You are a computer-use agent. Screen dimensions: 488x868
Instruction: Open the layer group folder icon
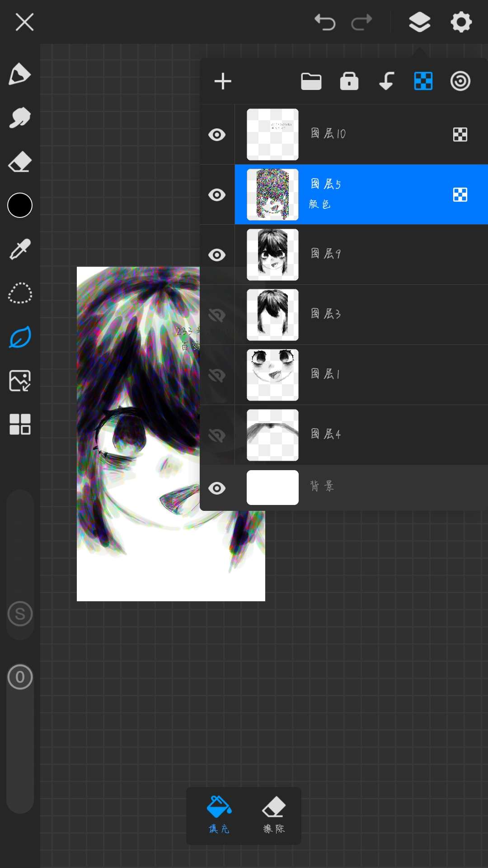pyautogui.click(x=311, y=81)
